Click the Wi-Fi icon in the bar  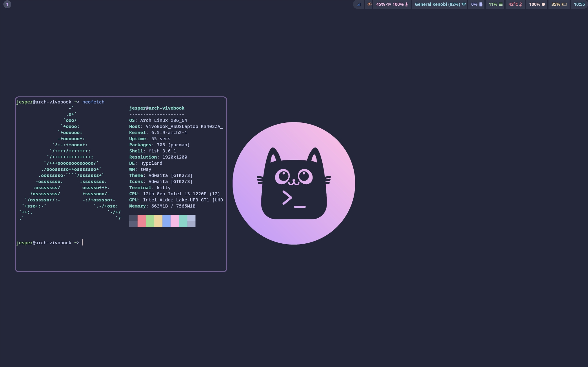(x=464, y=4)
